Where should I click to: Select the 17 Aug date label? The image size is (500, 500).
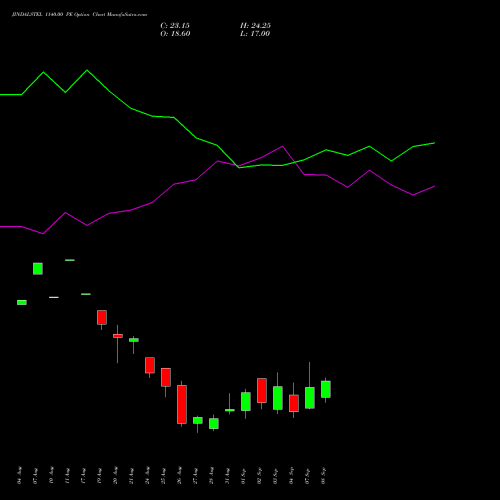pyautogui.click(x=83, y=475)
